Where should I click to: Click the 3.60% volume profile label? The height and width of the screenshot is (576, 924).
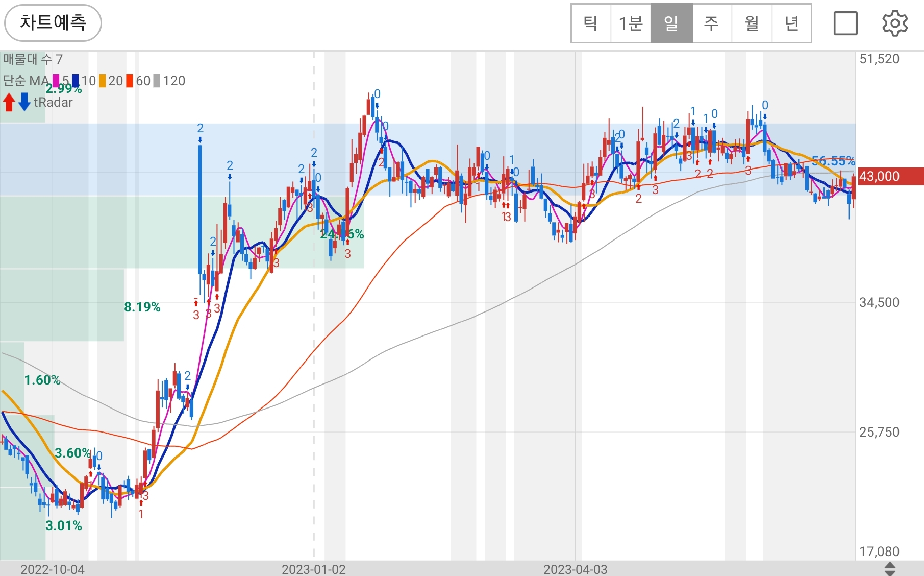[x=73, y=453]
